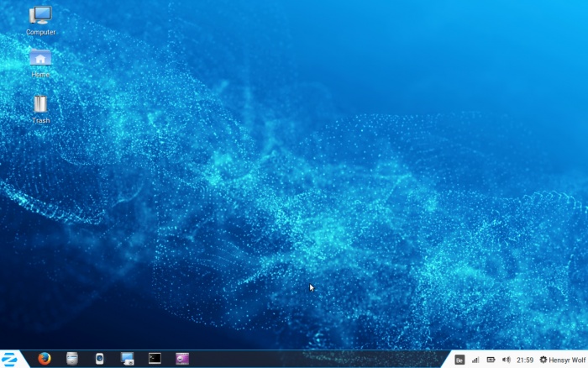Open the white device icon in taskbar
Viewport: 588px width, 368px height.
tap(99, 359)
